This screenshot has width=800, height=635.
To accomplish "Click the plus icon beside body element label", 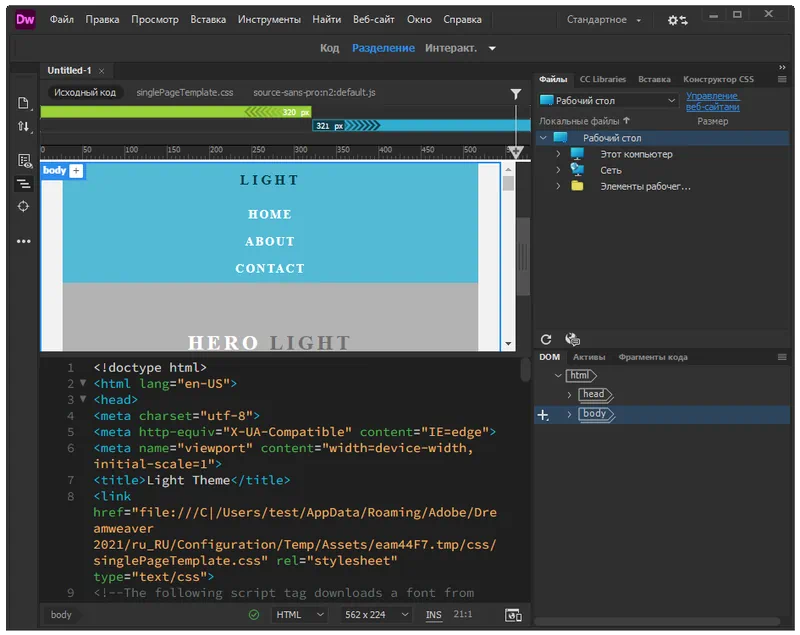I will (76, 171).
